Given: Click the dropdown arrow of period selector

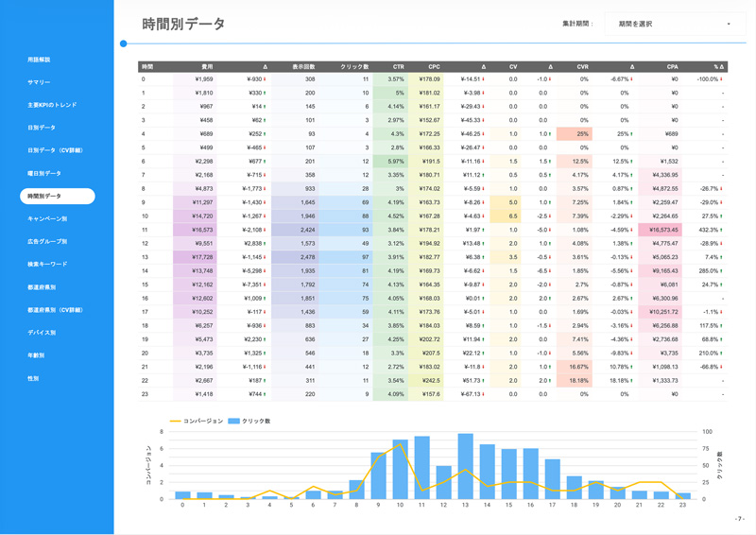Looking at the screenshot, I should pyautogui.click(x=729, y=24).
